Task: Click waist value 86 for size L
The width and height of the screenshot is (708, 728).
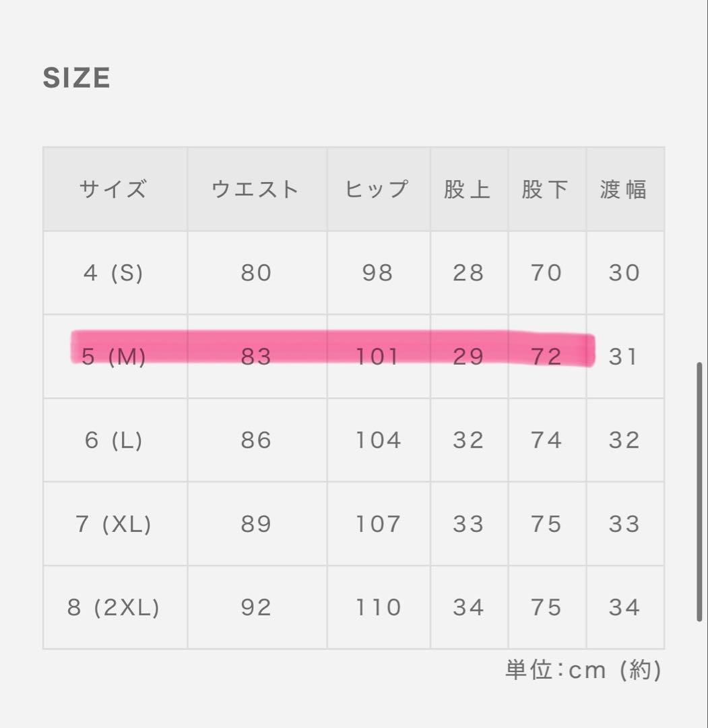Action: click(256, 440)
